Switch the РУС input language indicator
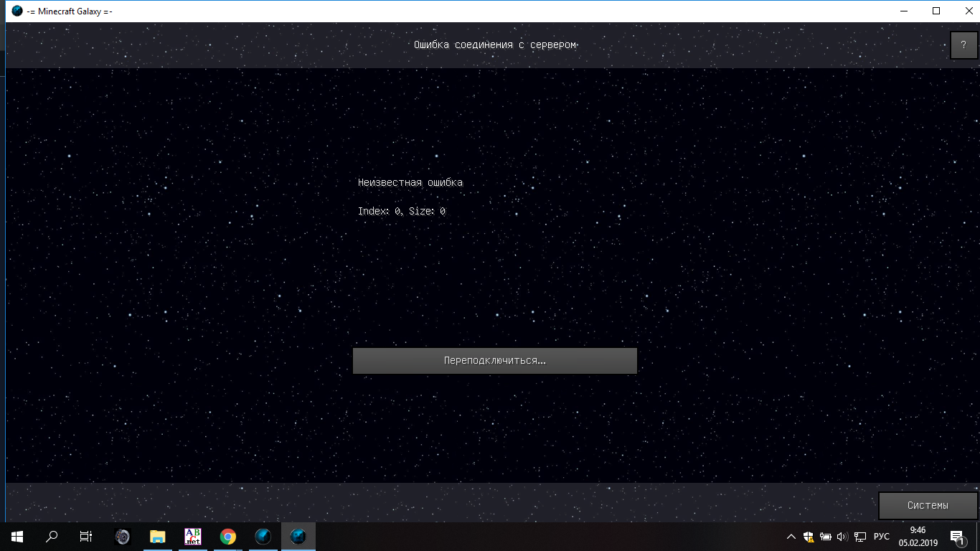980x551 pixels. (x=882, y=536)
